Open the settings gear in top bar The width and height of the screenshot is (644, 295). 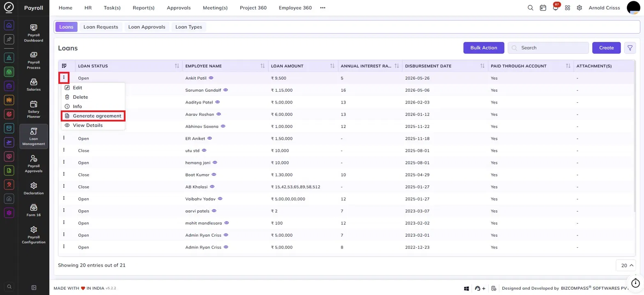click(x=579, y=8)
